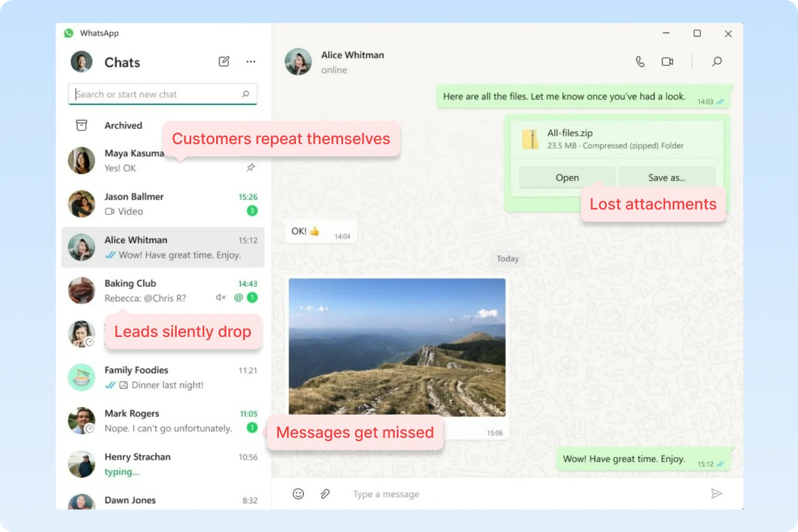Search within the Alice Whitman conversation

[x=717, y=62]
